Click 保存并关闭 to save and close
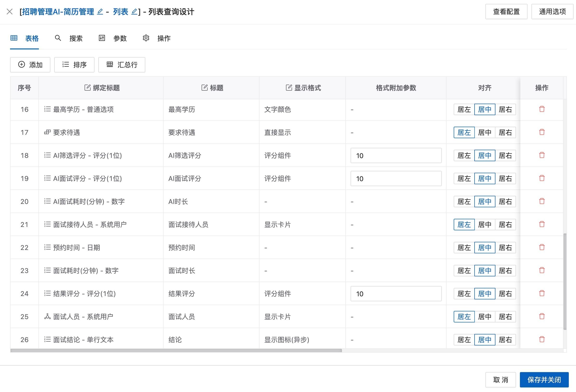 (544, 380)
